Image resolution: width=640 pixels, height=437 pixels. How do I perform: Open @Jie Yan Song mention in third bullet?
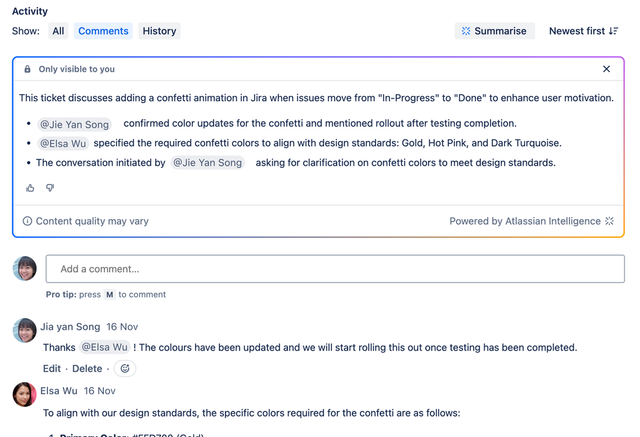coord(207,163)
